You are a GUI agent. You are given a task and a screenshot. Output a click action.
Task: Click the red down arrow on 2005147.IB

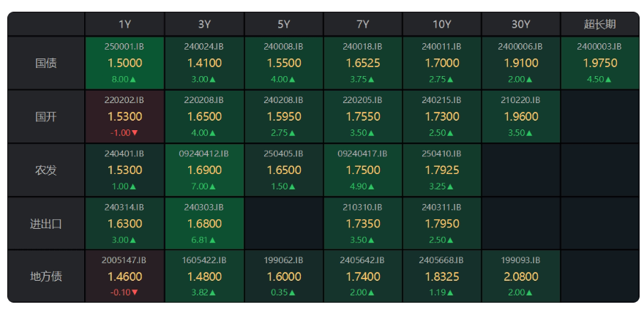point(135,292)
